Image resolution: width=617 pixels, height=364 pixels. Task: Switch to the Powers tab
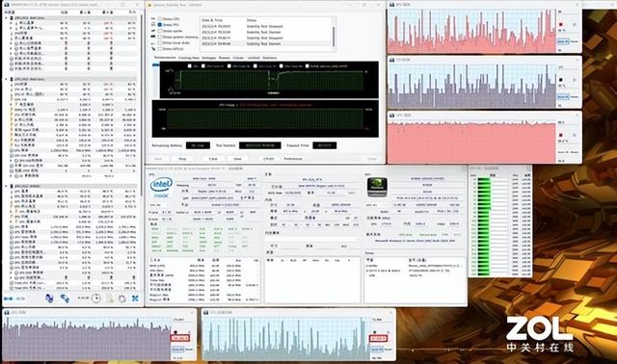pyautogui.click(x=225, y=58)
